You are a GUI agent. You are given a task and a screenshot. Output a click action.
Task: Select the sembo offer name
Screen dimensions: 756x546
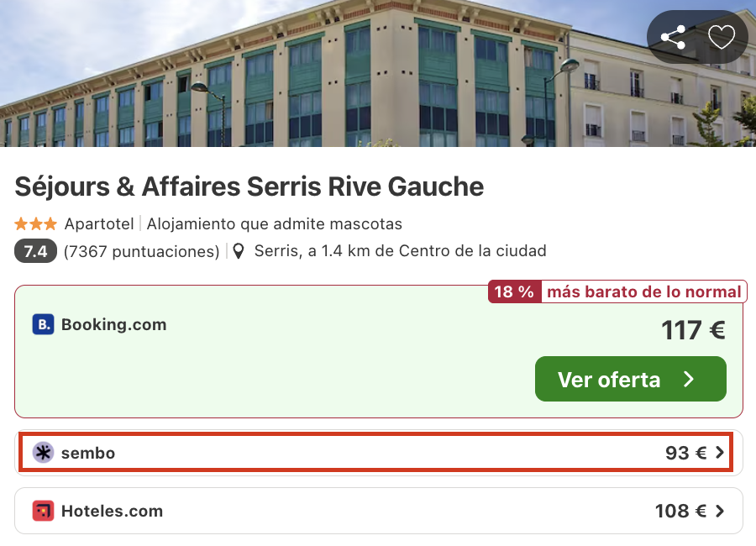pyautogui.click(x=87, y=453)
